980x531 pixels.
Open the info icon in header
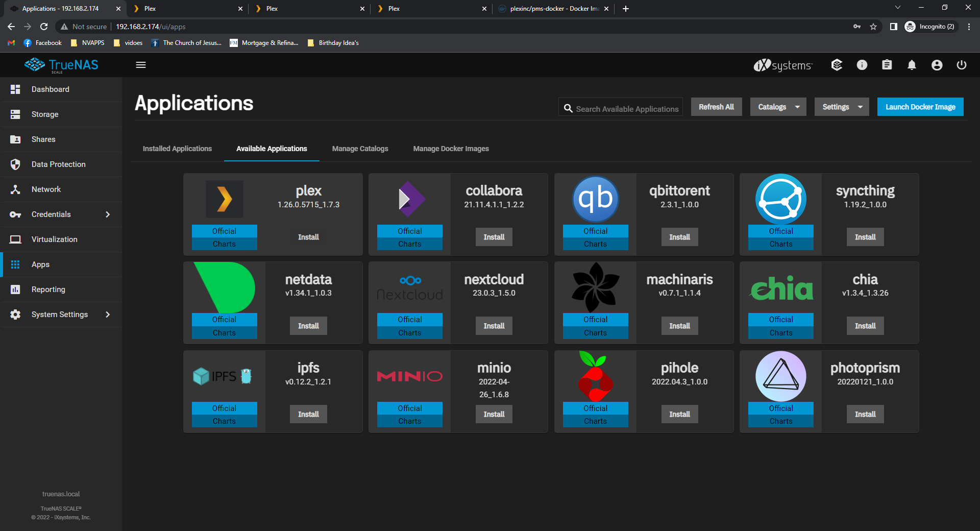point(862,65)
